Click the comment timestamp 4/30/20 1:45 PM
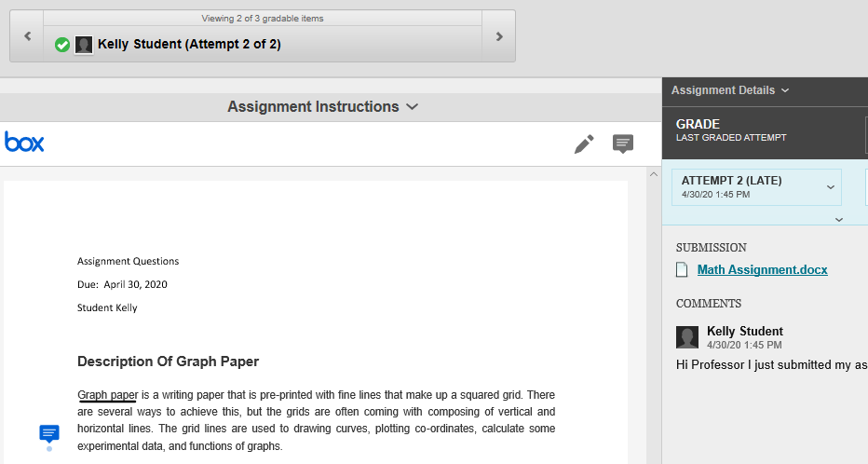 click(744, 345)
